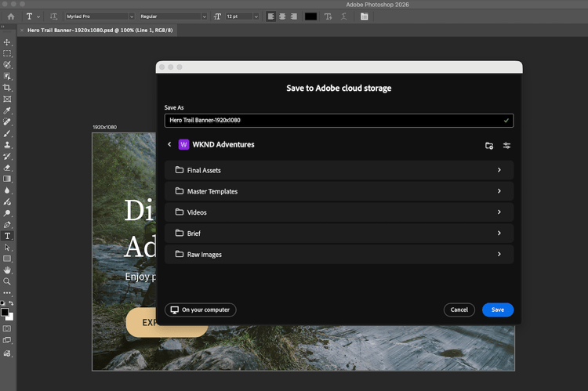Go to the Home screen
The width and height of the screenshot is (588, 391).
click(x=11, y=16)
